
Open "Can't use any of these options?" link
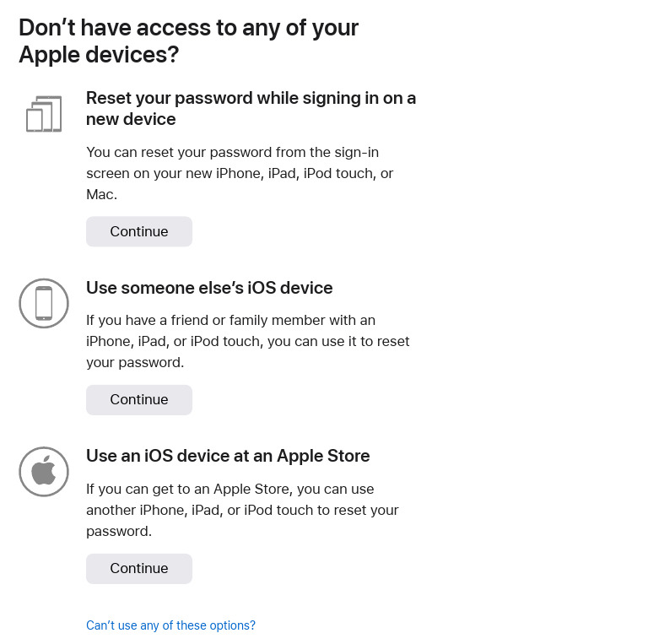tap(170, 625)
